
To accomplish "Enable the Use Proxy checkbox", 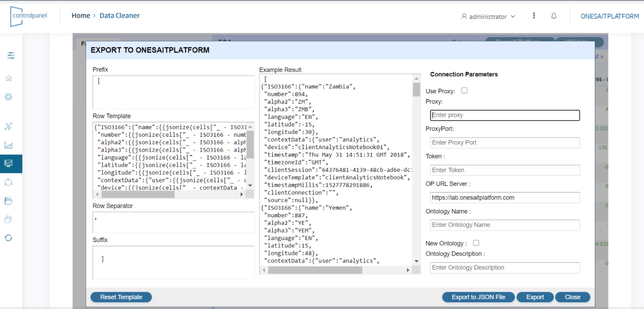I will point(464,90).
